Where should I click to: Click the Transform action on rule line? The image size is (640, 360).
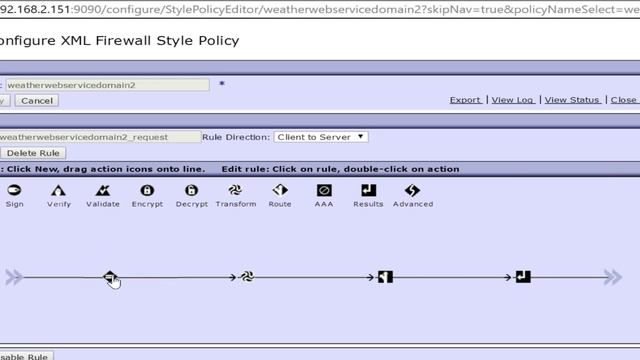(x=247, y=277)
